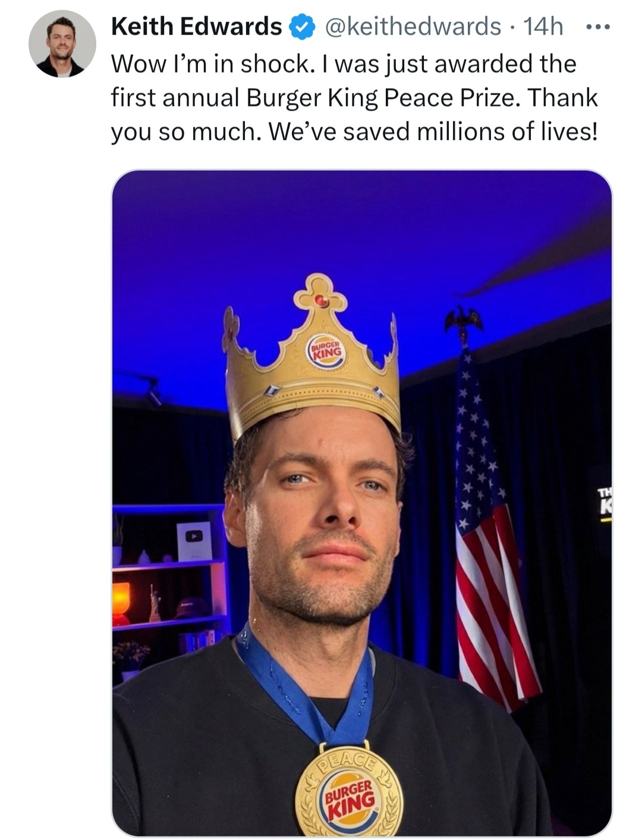This screenshot has width=642, height=840.
Task: Click the partial sign at photo's right edge
Action: pyautogui.click(x=605, y=504)
